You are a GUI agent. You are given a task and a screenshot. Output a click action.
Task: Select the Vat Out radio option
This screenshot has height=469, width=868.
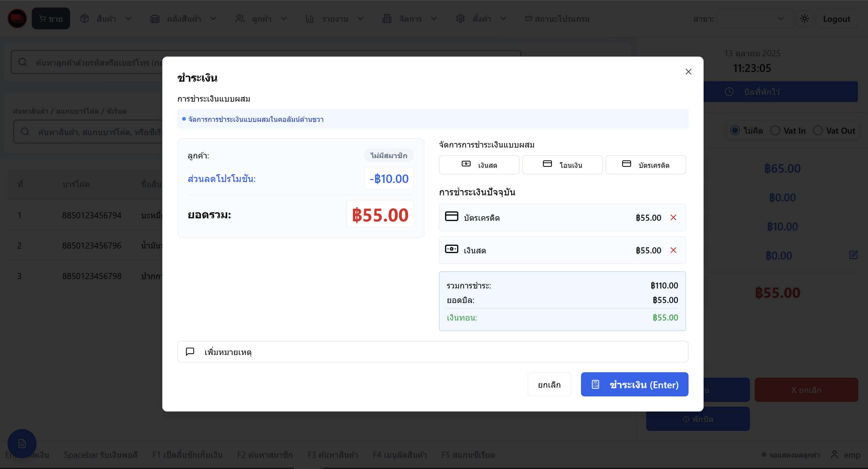(818, 131)
